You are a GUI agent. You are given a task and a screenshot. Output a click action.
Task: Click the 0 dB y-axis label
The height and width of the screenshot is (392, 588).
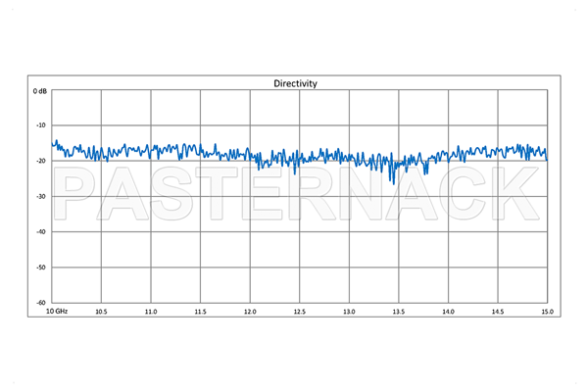tap(40, 91)
